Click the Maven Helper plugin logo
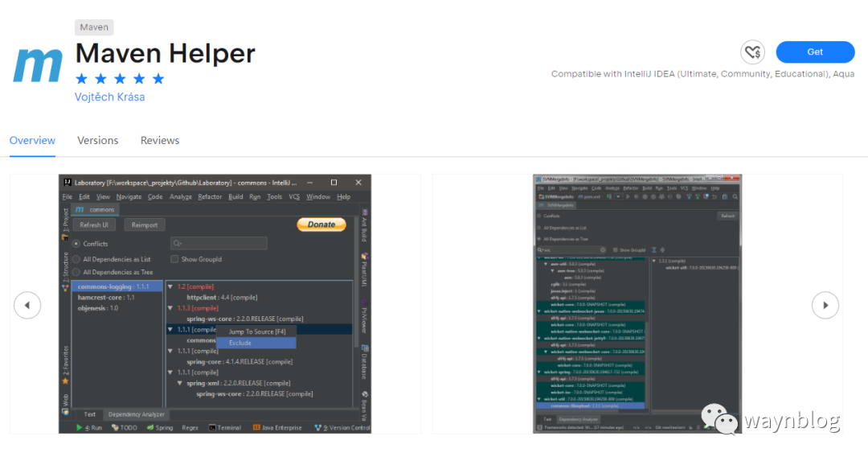Screen dimensions: 868x461 (38, 64)
